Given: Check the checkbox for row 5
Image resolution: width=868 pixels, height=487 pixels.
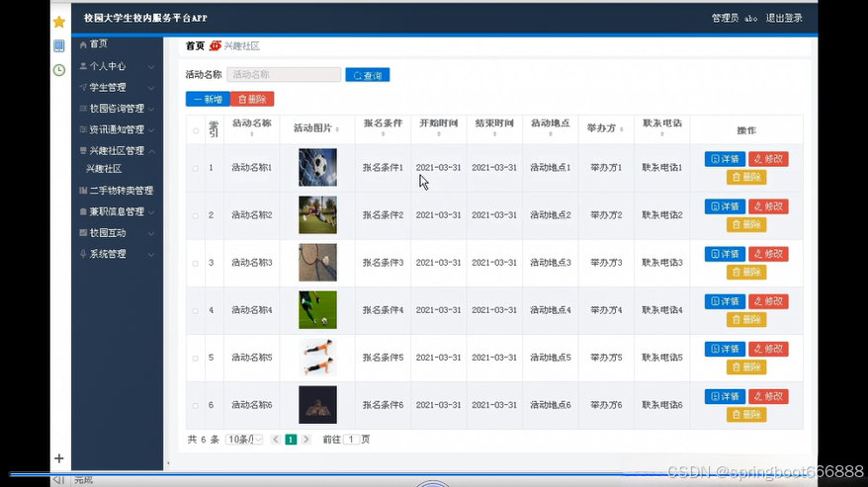Looking at the screenshot, I should [196, 359].
